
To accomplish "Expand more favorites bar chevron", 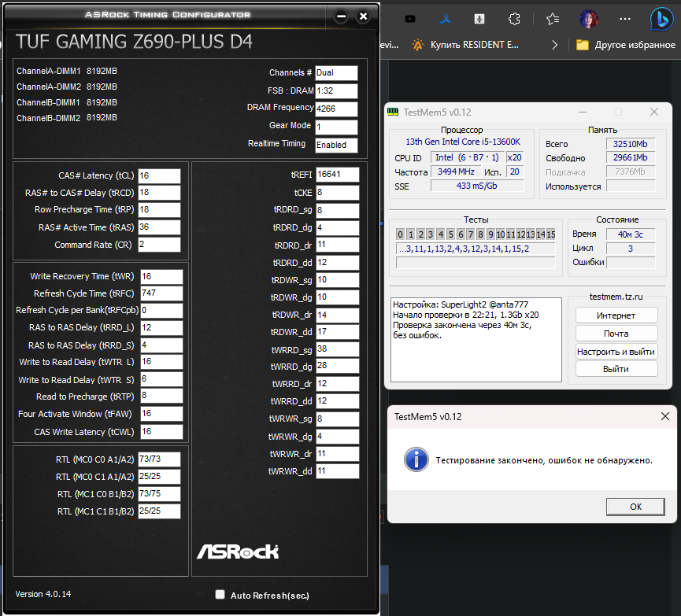I will (x=554, y=45).
